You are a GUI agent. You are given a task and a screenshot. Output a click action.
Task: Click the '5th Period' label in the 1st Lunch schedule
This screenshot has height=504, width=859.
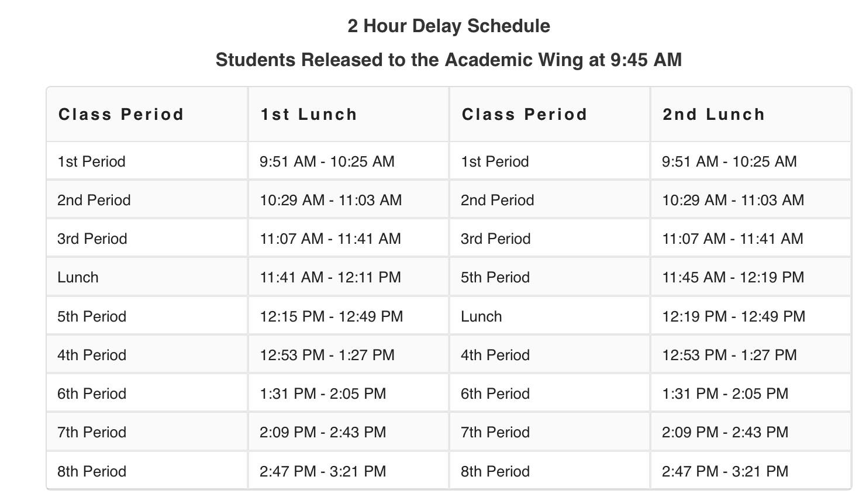(x=92, y=316)
